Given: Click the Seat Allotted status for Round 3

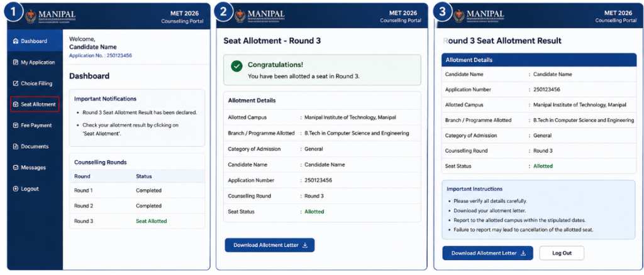Looking at the screenshot, I should click(x=152, y=221).
